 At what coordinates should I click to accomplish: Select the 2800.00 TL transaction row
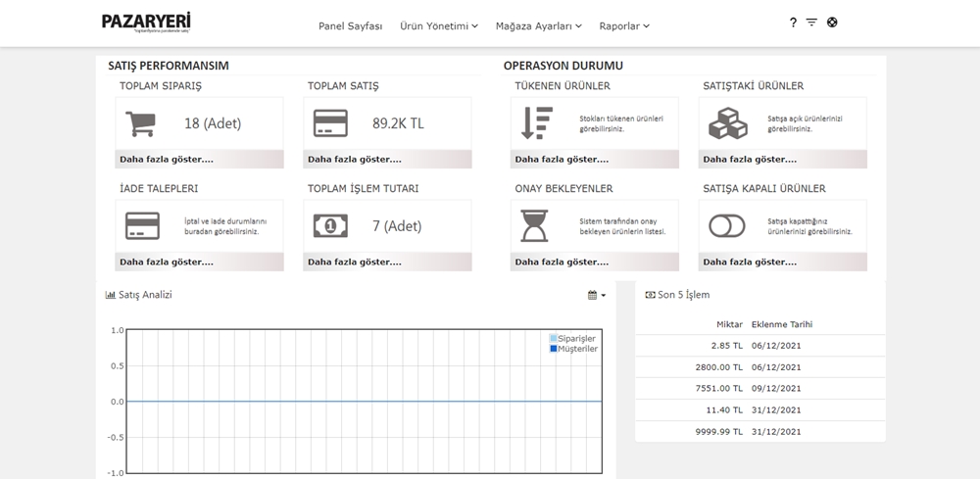pos(760,367)
